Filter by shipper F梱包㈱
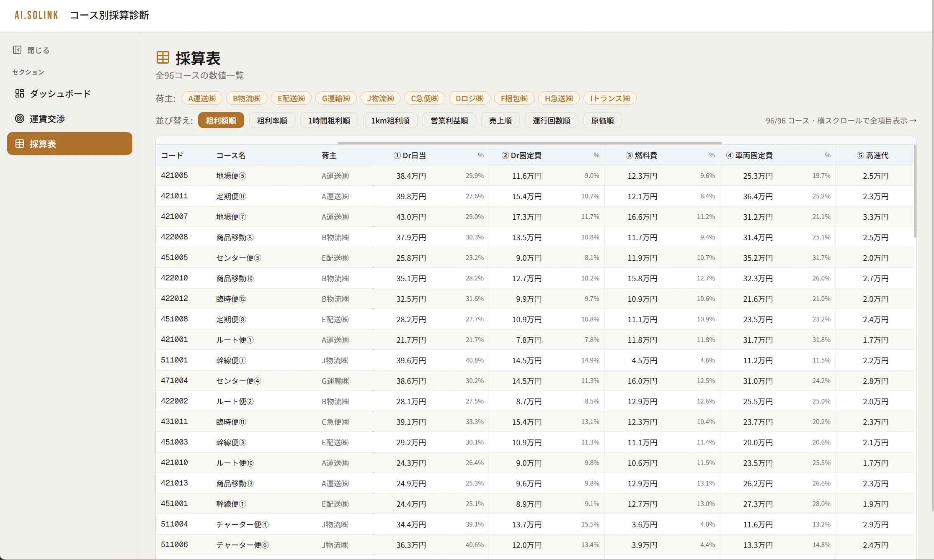934x560 pixels. tap(514, 98)
